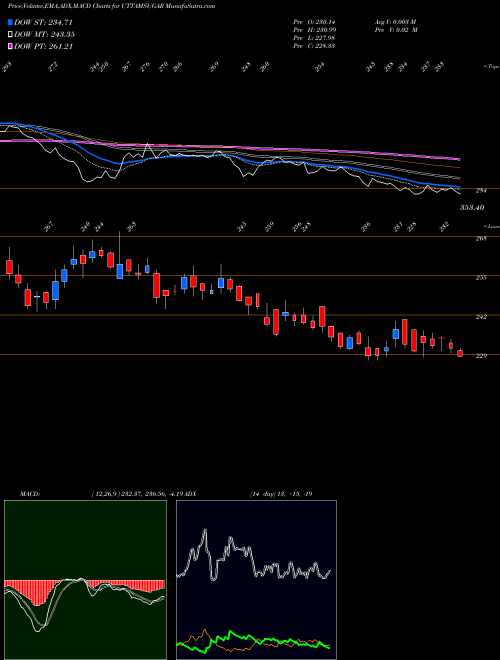Image resolution: width=500 pixels, height=660 pixels.
Task: Click the last red candlestick near 229
Action: pos(460,353)
